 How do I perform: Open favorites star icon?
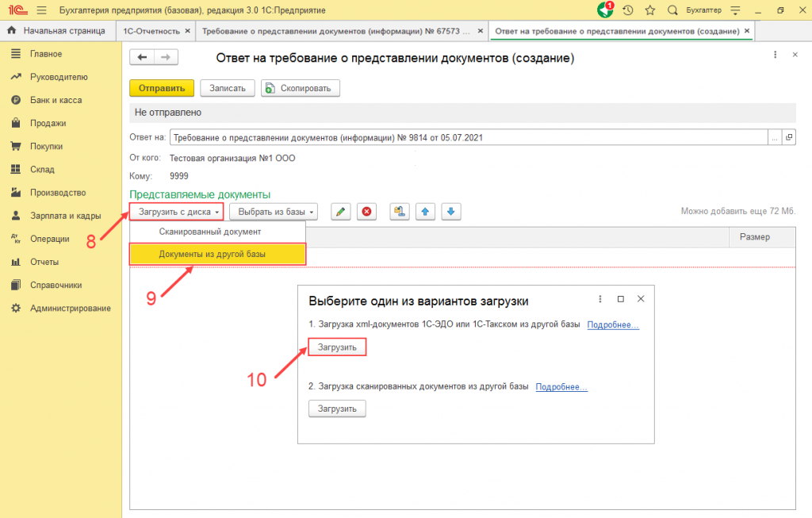pyautogui.click(x=650, y=10)
